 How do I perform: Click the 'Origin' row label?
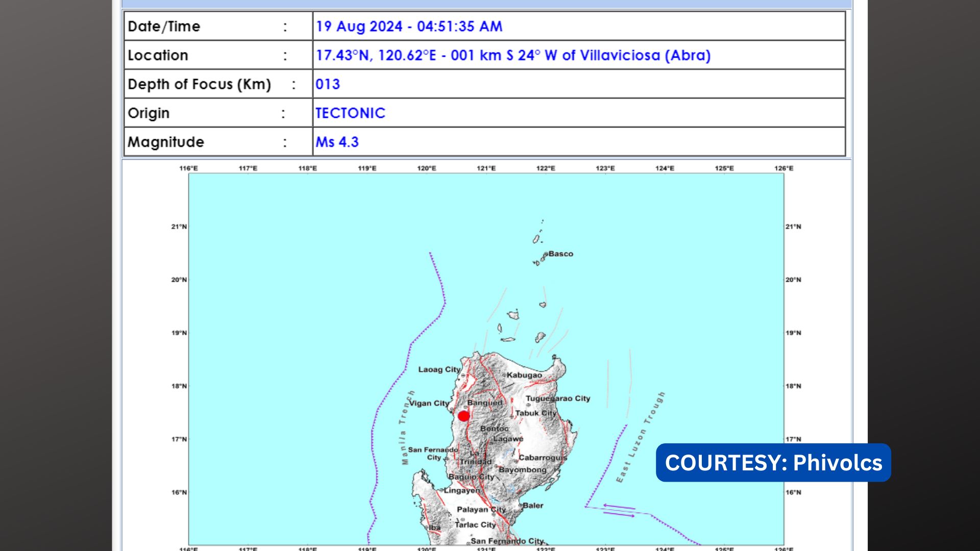[x=149, y=113]
